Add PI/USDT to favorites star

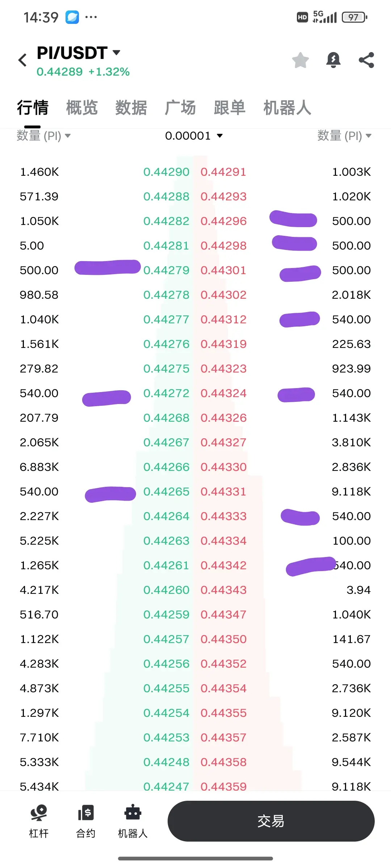[300, 60]
